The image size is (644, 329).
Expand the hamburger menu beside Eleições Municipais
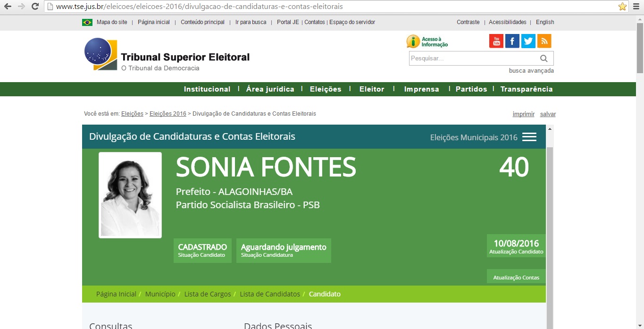(529, 137)
